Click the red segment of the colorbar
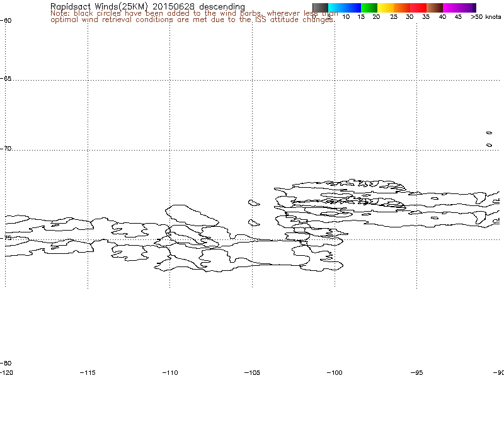 coord(418,8)
